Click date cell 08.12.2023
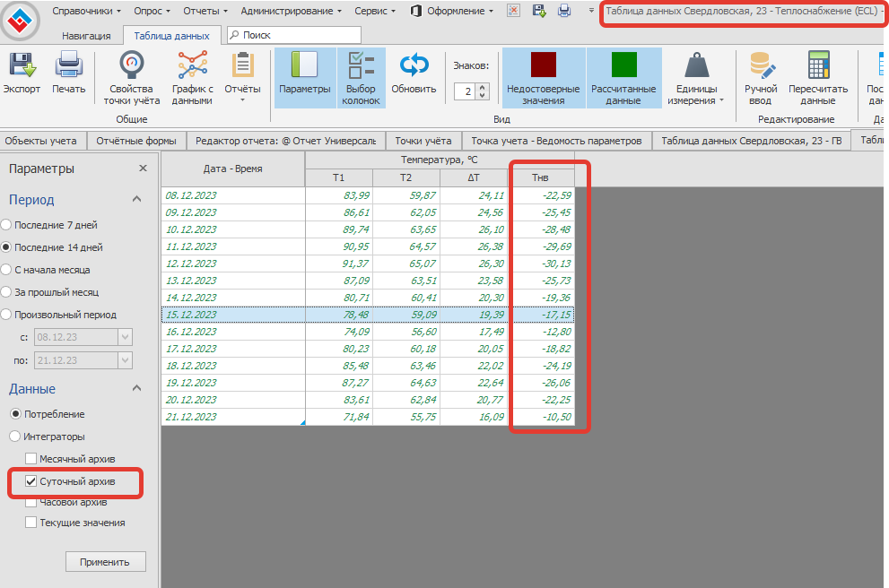889x588 pixels. click(233, 195)
